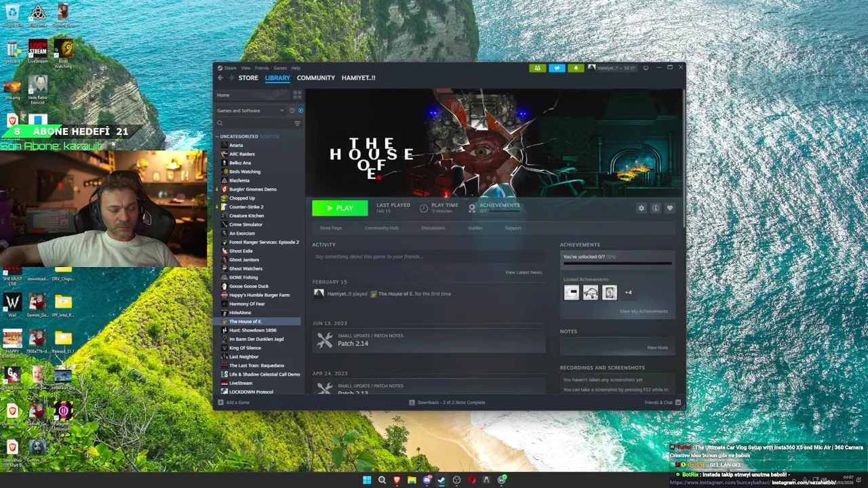Click the Home button in library sidebar
Image resolution: width=868 pixels, height=488 pixels.
[x=252, y=95]
